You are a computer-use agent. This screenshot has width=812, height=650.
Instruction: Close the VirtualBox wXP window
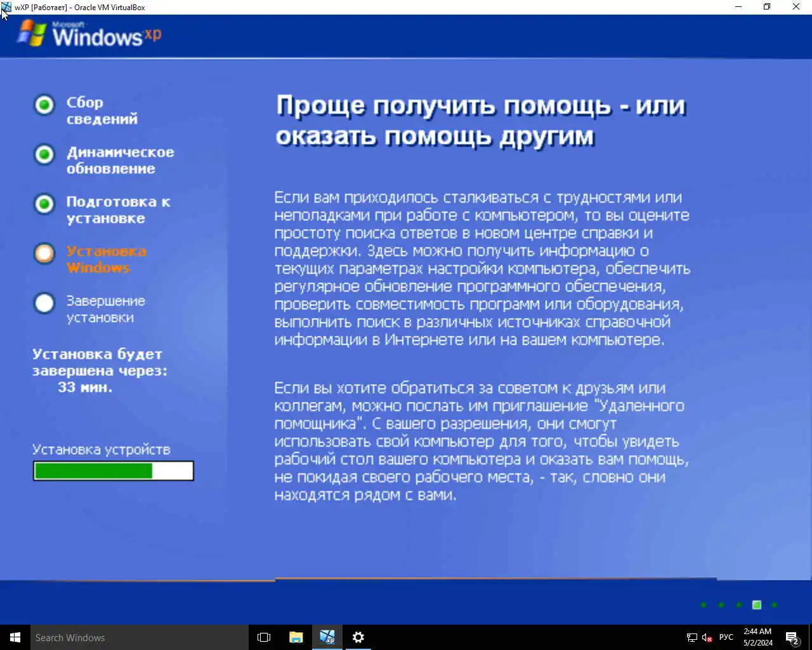click(796, 7)
